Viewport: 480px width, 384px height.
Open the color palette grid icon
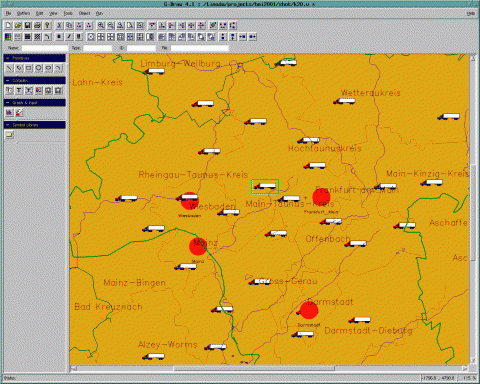pos(8,37)
